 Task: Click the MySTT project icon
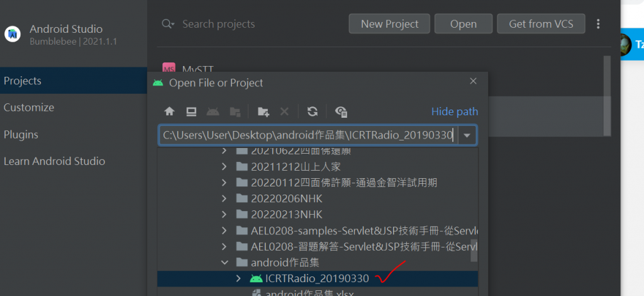(169, 68)
